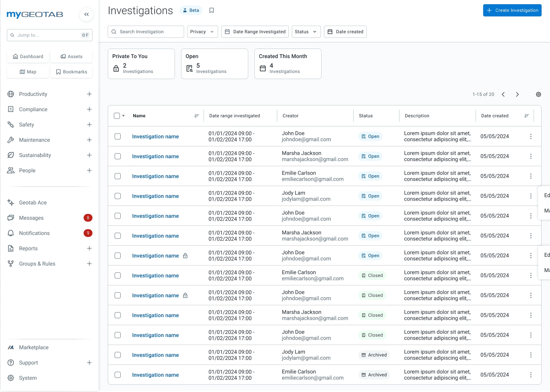Click Create Investigation button
The image size is (550, 392).
click(x=512, y=10)
